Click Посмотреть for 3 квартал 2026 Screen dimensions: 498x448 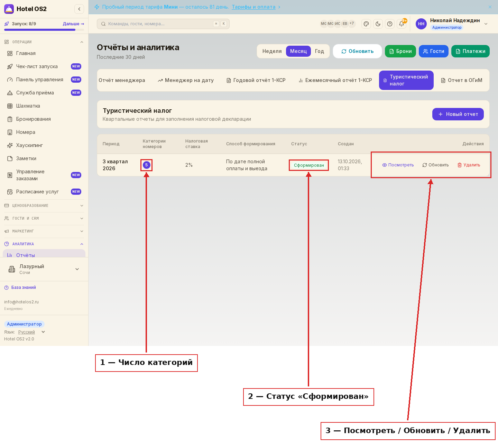click(x=398, y=165)
